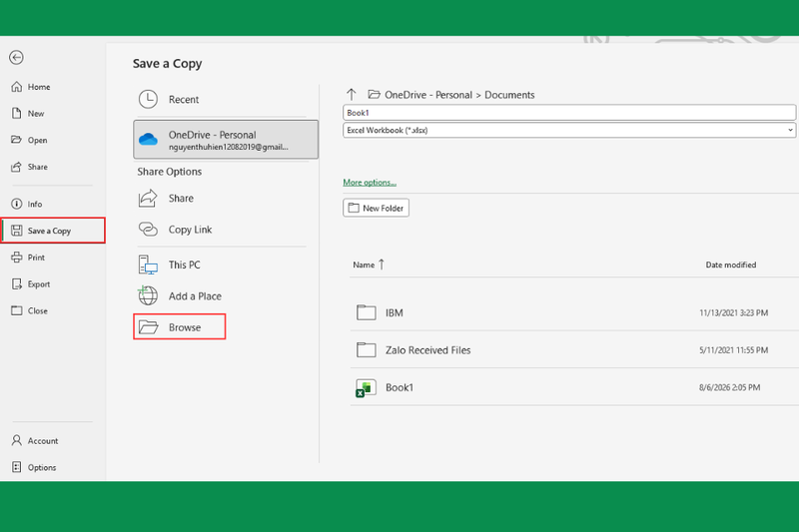Click the back arrow circle icon
799x532 pixels.
click(16, 58)
